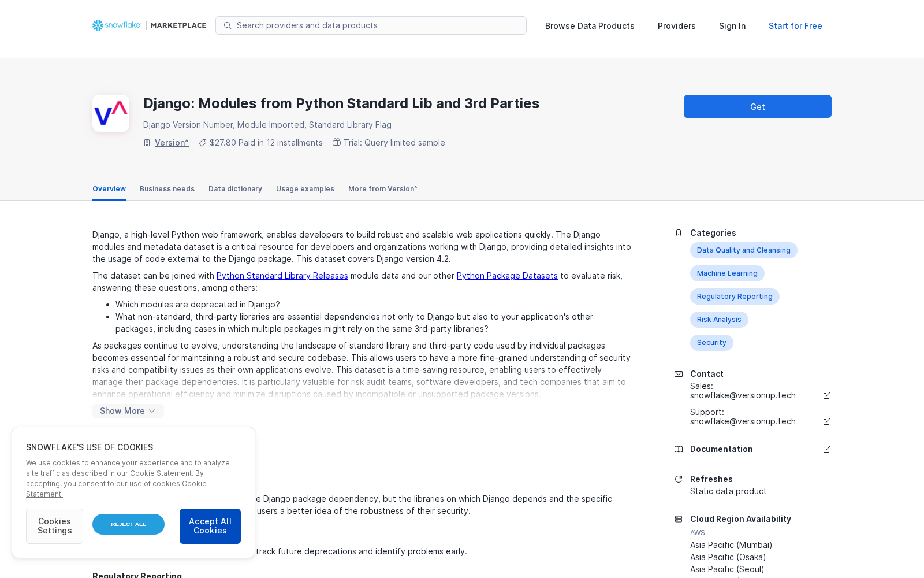
Task: Click the '$27.80 Paid in 12 installments' text
Action: click(266, 143)
